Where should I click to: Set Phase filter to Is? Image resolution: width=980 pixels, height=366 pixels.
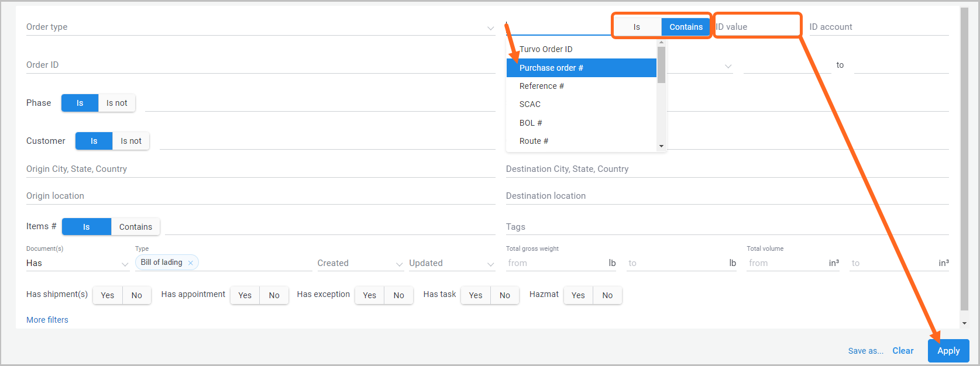click(x=80, y=103)
